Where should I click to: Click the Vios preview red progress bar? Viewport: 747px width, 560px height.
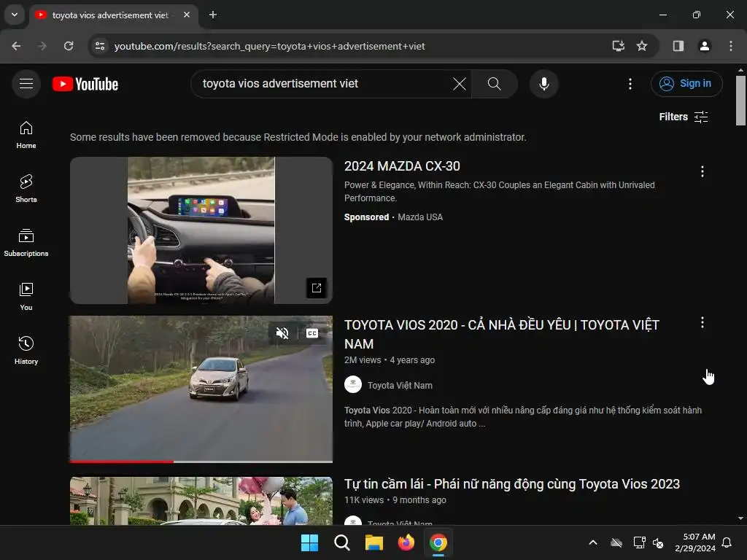tap(122, 462)
